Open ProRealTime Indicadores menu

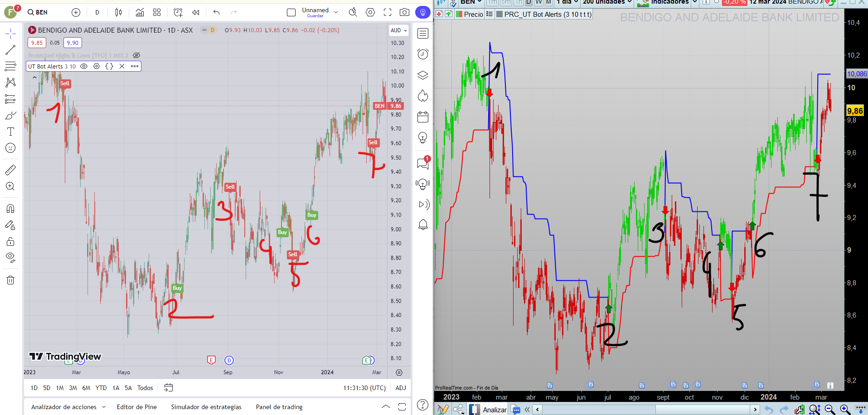(667, 2)
